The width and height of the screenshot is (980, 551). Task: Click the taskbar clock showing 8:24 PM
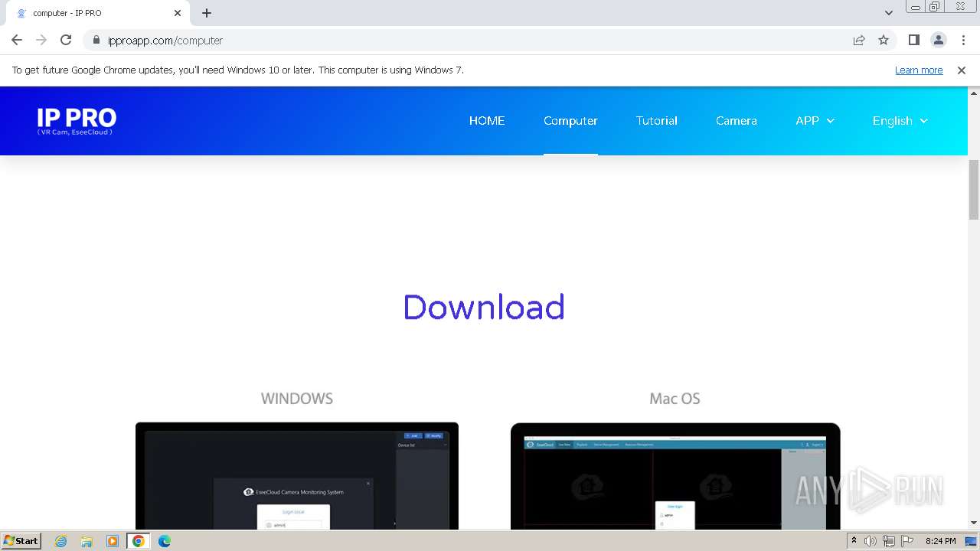(x=940, y=541)
